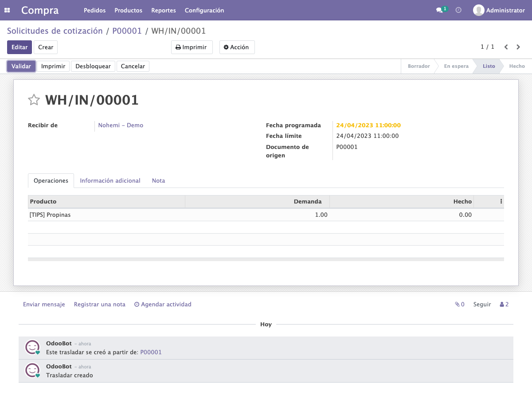Open the Configuración menu
Image resolution: width=532 pixels, height=399 pixels.
(204, 10)
